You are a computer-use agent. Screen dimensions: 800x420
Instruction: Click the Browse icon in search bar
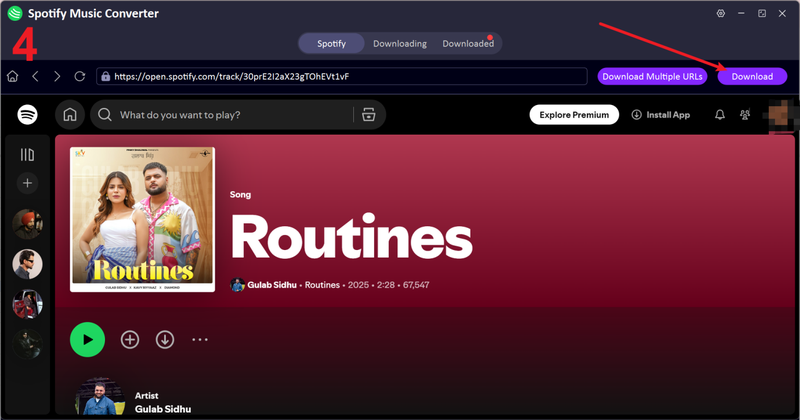[x=369, y=115]
